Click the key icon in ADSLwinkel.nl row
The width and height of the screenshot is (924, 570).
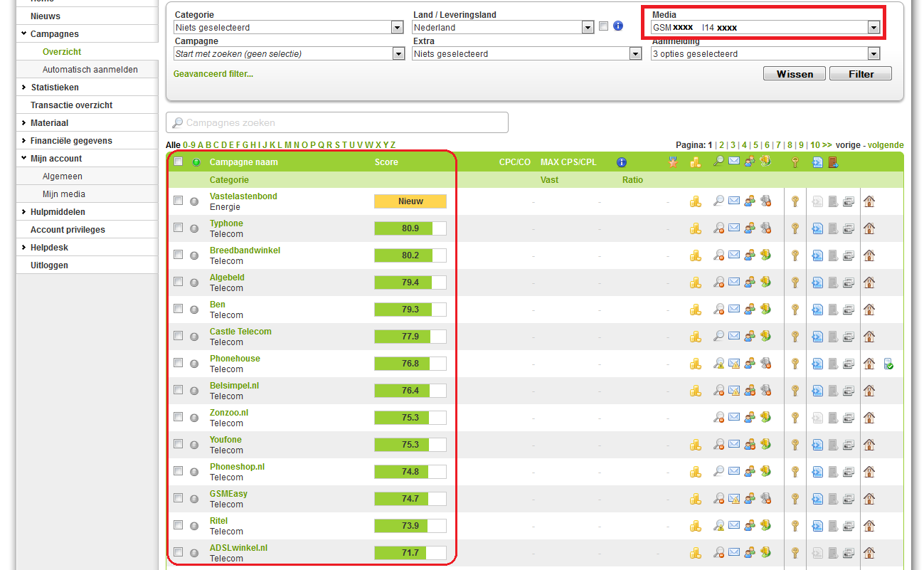click(795, 553)
